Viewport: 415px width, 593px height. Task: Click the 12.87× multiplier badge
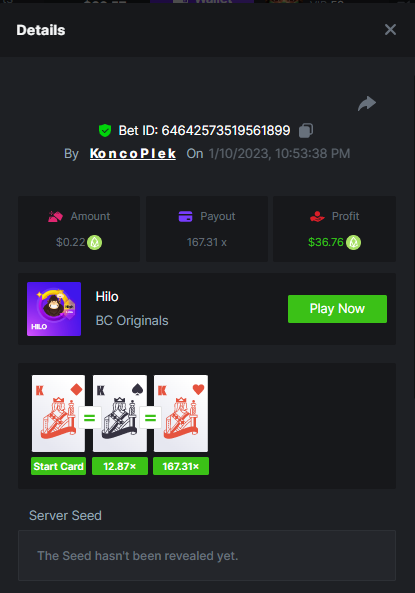pos(120,466)
